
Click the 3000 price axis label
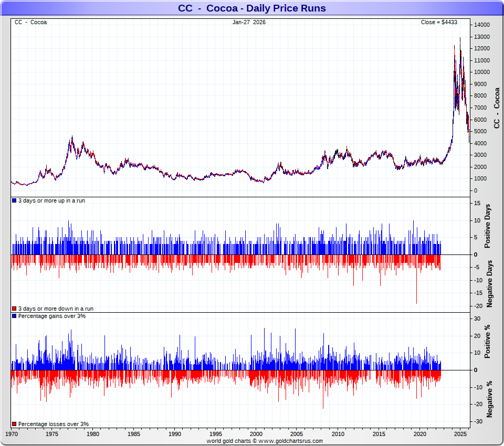tap(480, 155)
